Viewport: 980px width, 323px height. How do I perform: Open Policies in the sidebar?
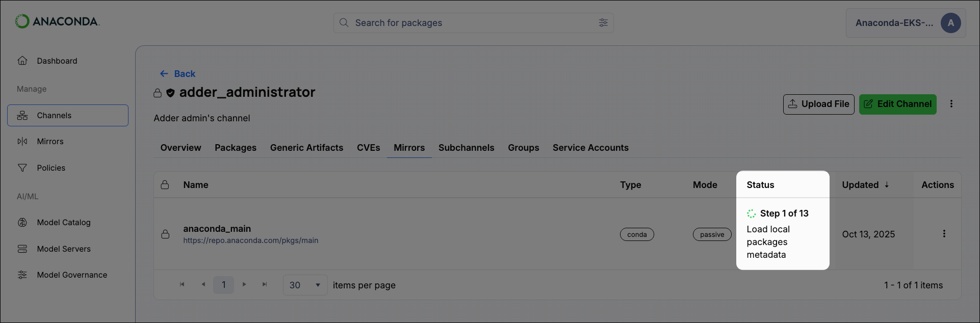(x=68, y=168)
